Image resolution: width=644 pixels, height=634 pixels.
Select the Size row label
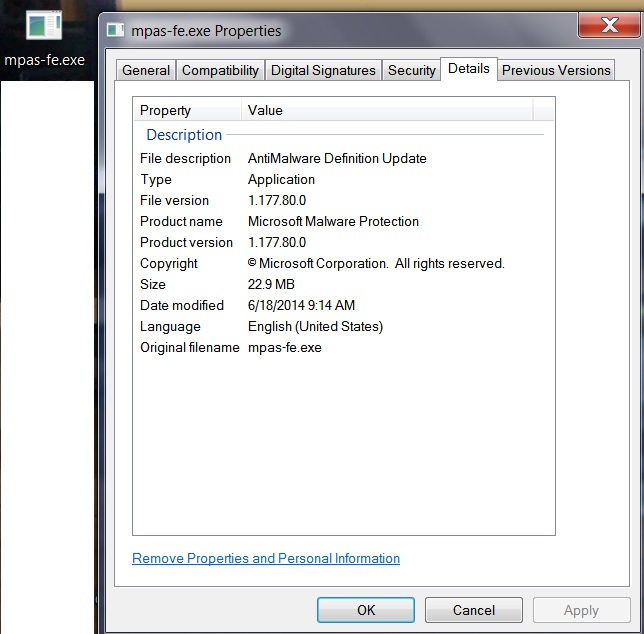point(153,284)
